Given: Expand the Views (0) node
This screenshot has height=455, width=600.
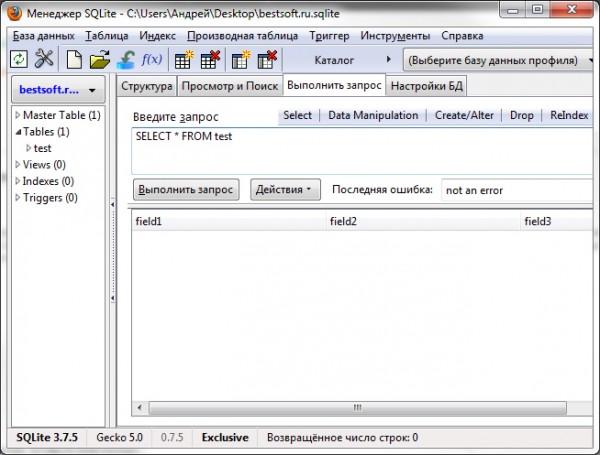Looking at the screenshot, I should click(18, 164).
